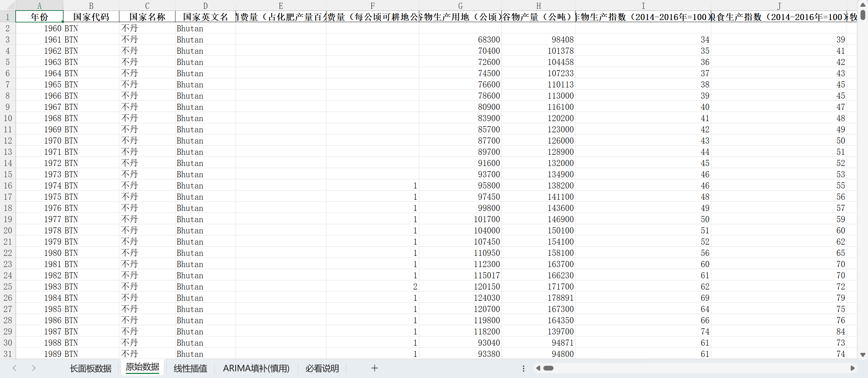Click cell with value 115017

[x=460, y=275]
